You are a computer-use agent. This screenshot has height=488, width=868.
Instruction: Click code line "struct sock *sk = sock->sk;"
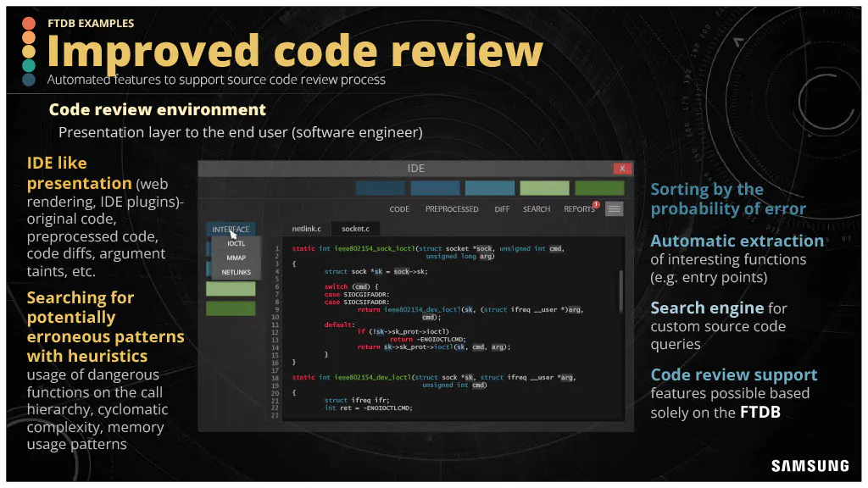click(x=376, y=272)
